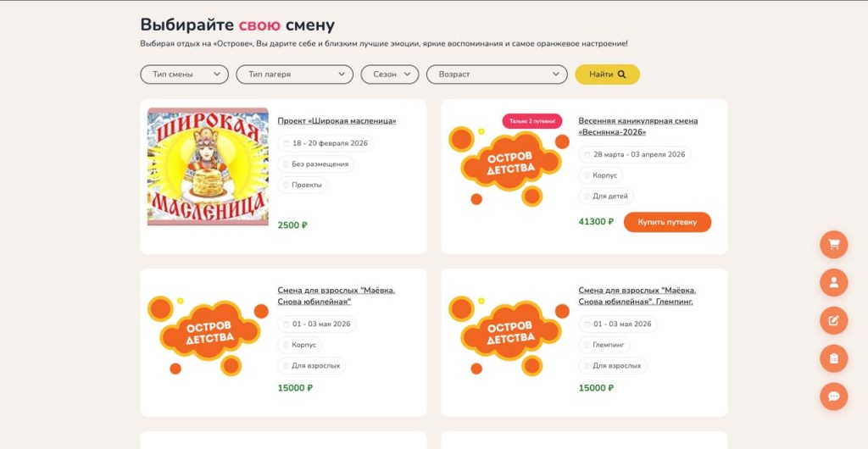This screenshot has height=449, width=868.
Task: Expand the Сезон dropdown
Action: tap(390, 75)
